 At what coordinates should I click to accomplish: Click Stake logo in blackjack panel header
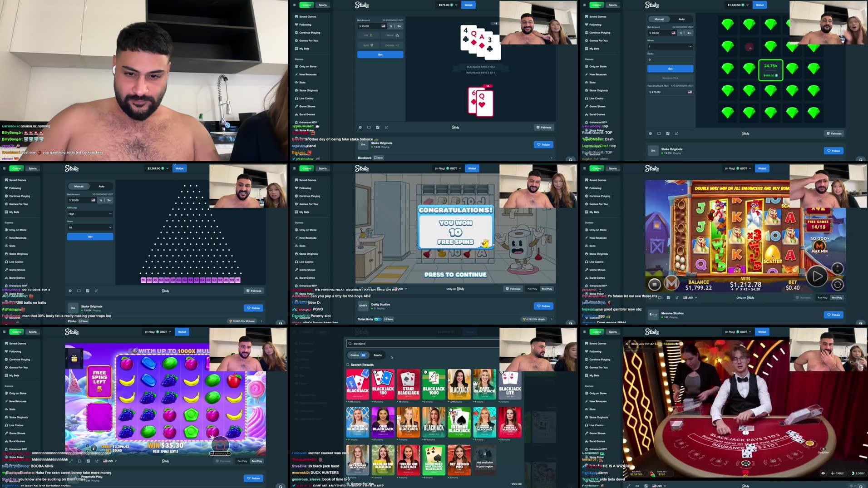[x=362, y=5]
